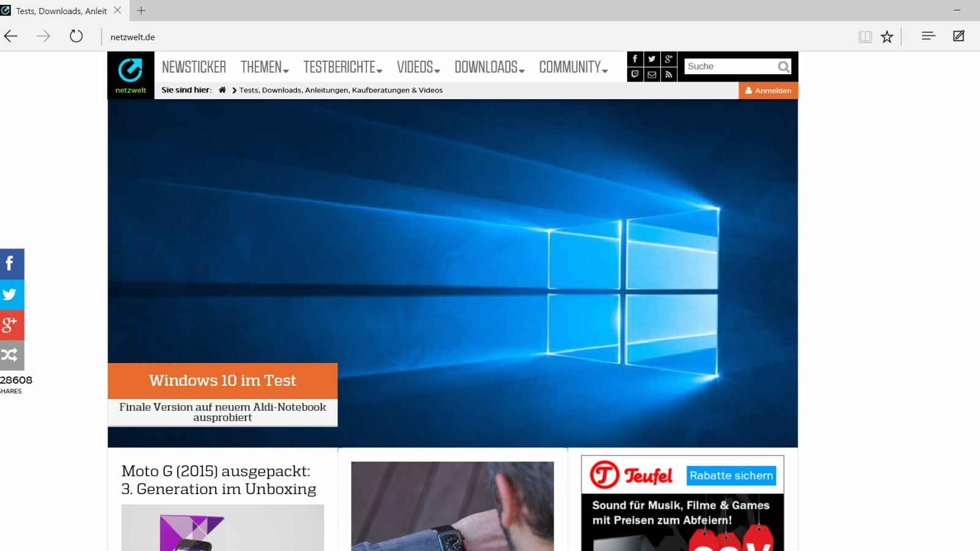Expand the VIDEOS dropdown menu
Viewport: 980px width, 551px height.
click(x=416, y=67)
